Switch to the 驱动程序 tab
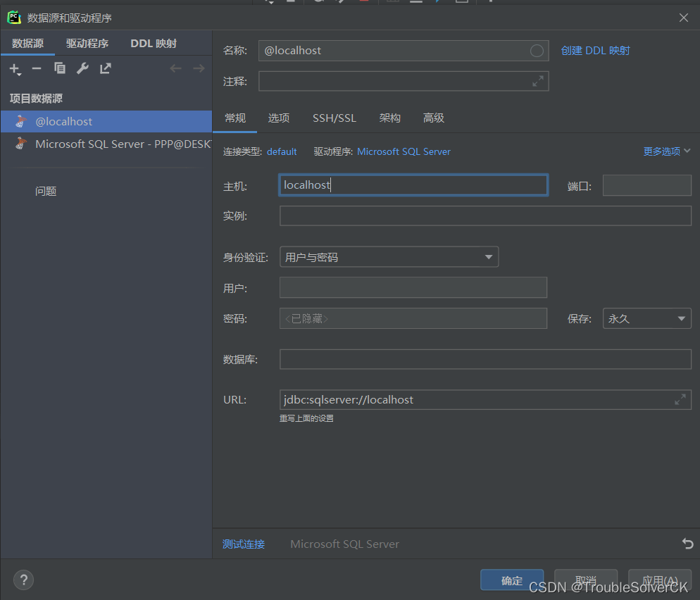The width and height of the screenshot is (700, 600). click(87, 43)
